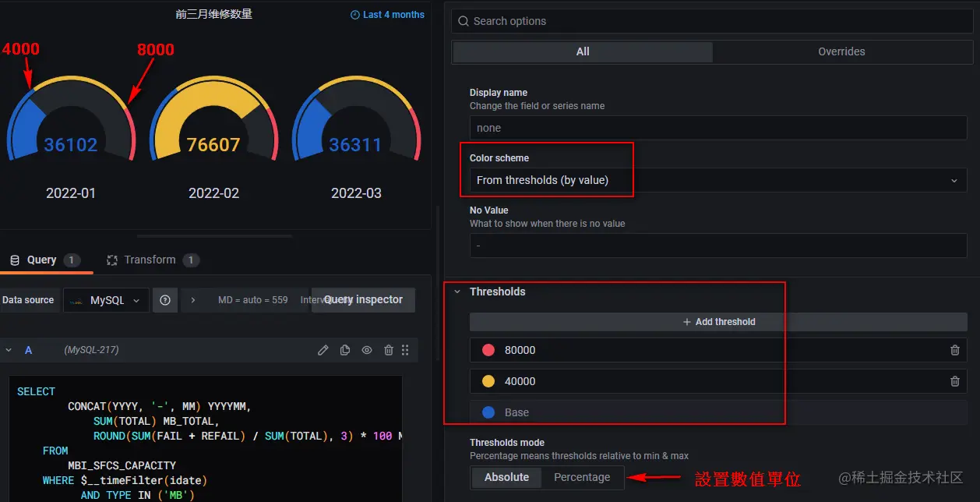Click the Search options input field
This screenshot has height=502, width=980.
pyautogui.click(x=713, y=21)
